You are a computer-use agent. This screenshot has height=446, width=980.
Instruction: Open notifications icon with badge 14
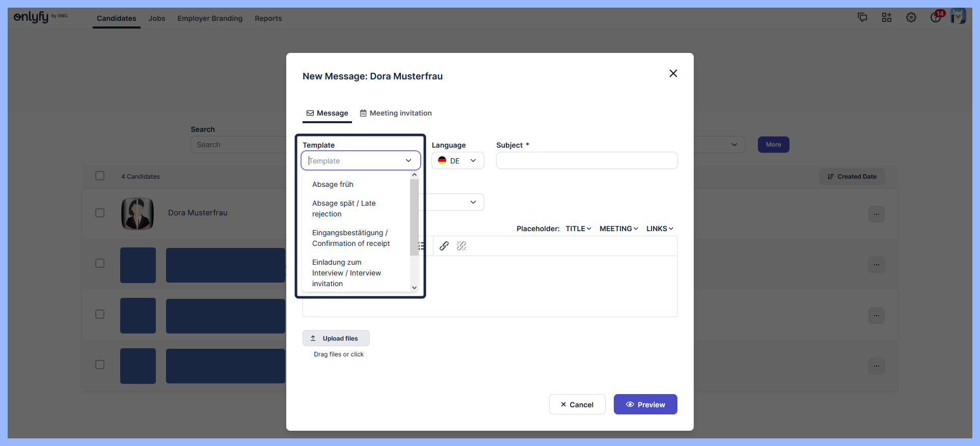point(936,17)
